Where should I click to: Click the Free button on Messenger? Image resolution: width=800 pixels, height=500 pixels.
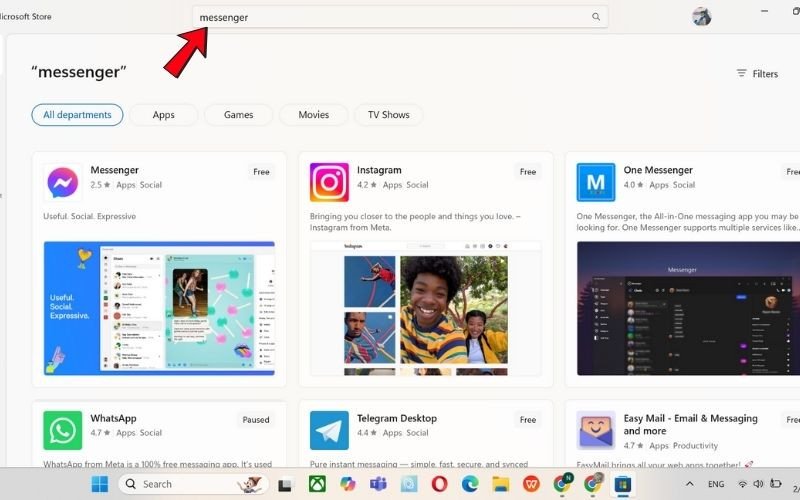[261, 172]
